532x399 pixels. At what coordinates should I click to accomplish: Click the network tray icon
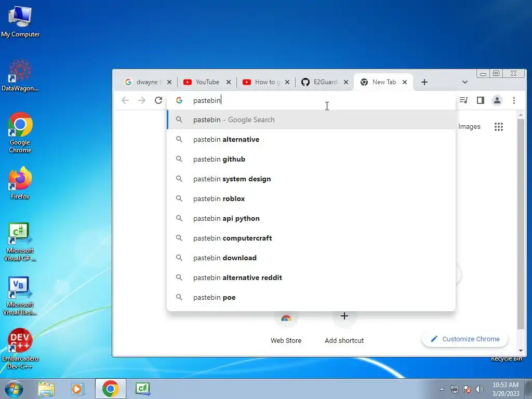[x=454, y=389]
